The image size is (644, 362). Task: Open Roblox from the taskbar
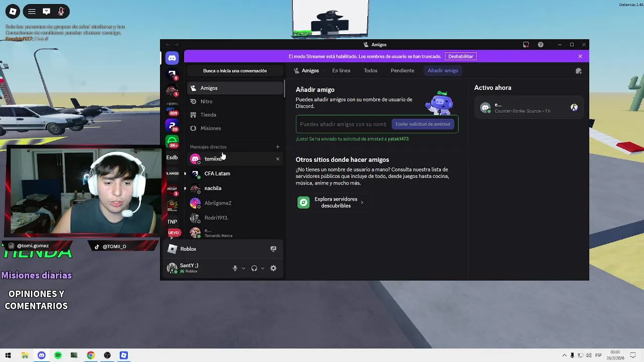(124, 355)
